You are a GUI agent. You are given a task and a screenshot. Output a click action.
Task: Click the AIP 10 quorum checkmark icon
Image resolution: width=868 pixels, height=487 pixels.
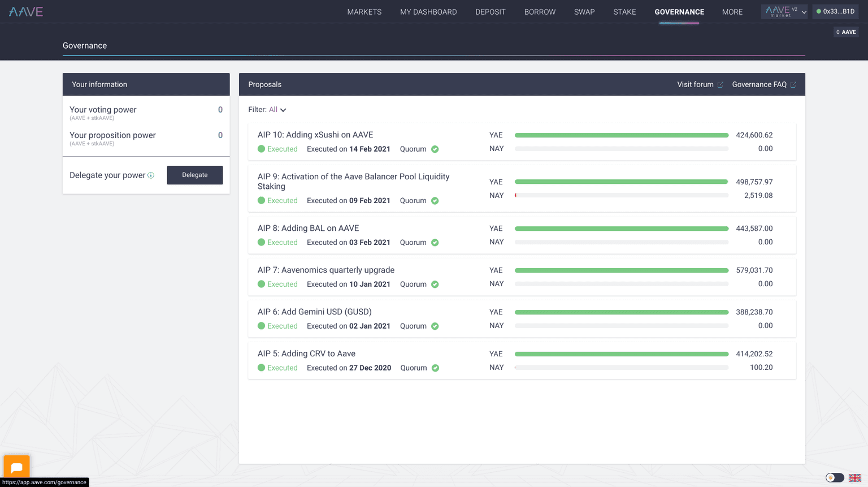pyautogui.click(x=435, y=149)
